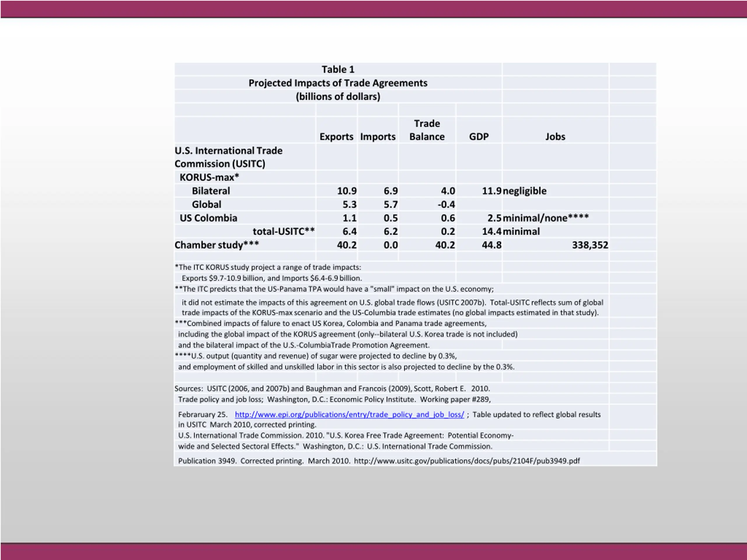
Task: Select the Trade Balance column header
Action: coord(427,130)
